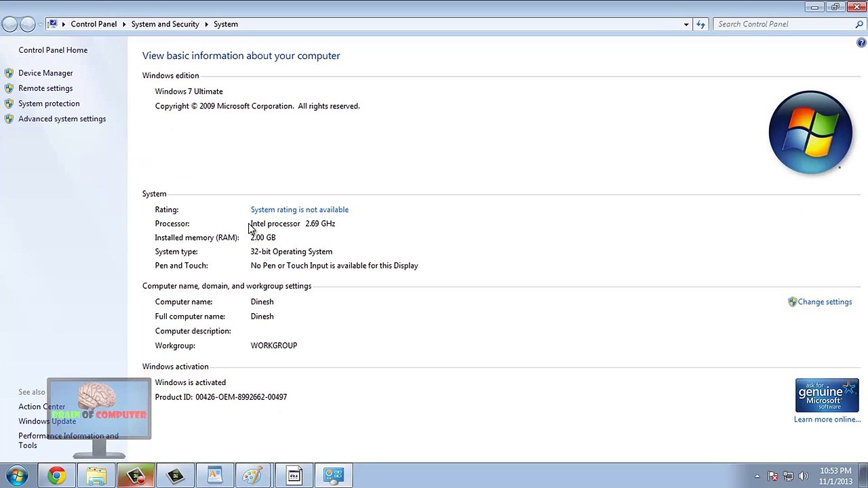Image resolution: width=868 pixels, height=488 pixels.
Task: Open System protection
Action: 49,104
